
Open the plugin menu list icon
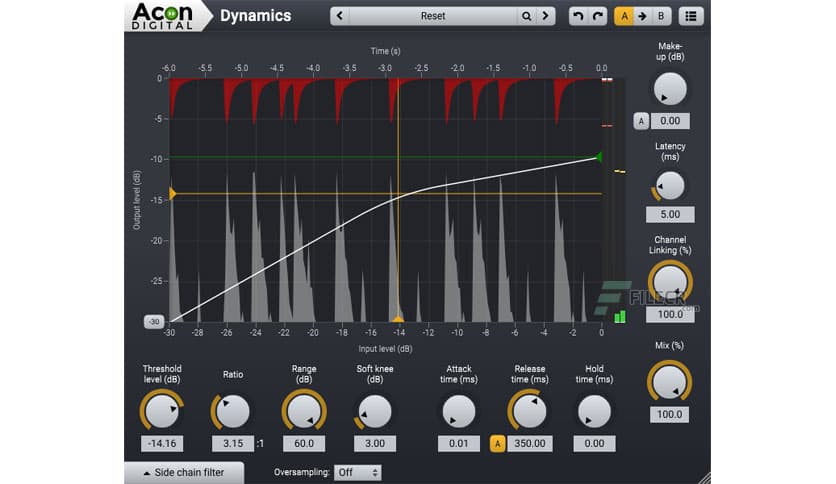(x=690, y=16)
